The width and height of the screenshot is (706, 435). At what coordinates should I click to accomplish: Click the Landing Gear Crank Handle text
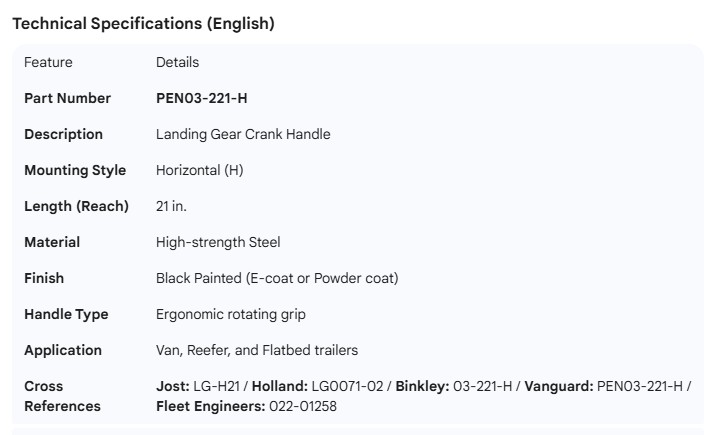pos(243,134)
